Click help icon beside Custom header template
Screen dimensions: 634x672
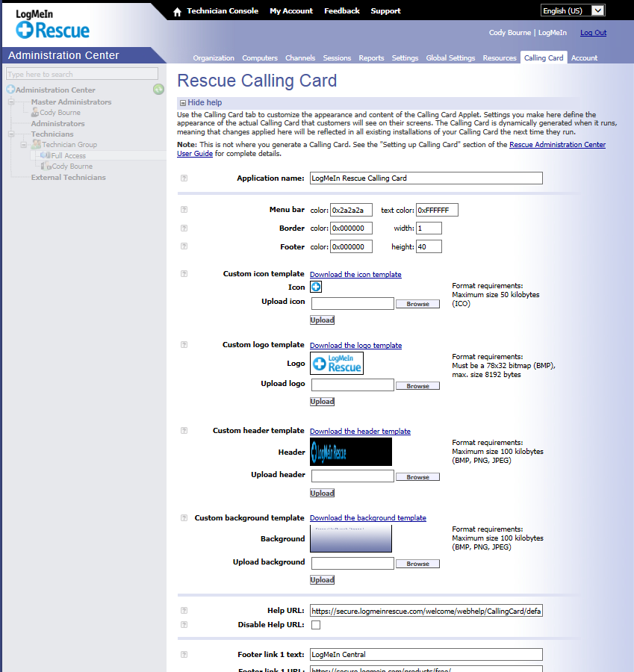(x=184, y=430)
